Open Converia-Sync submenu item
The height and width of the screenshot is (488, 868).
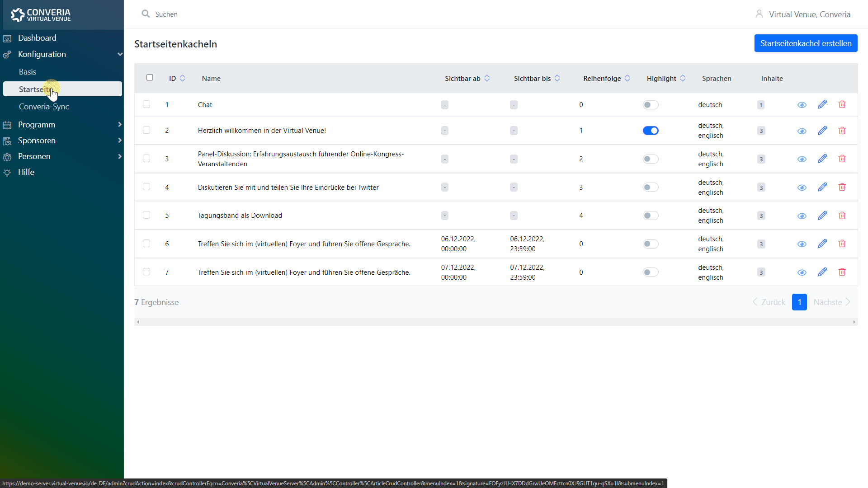click(44, 107)
